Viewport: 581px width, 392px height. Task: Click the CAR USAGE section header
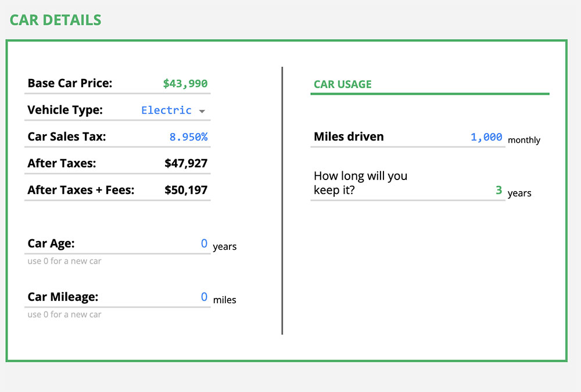click(342, 84)
